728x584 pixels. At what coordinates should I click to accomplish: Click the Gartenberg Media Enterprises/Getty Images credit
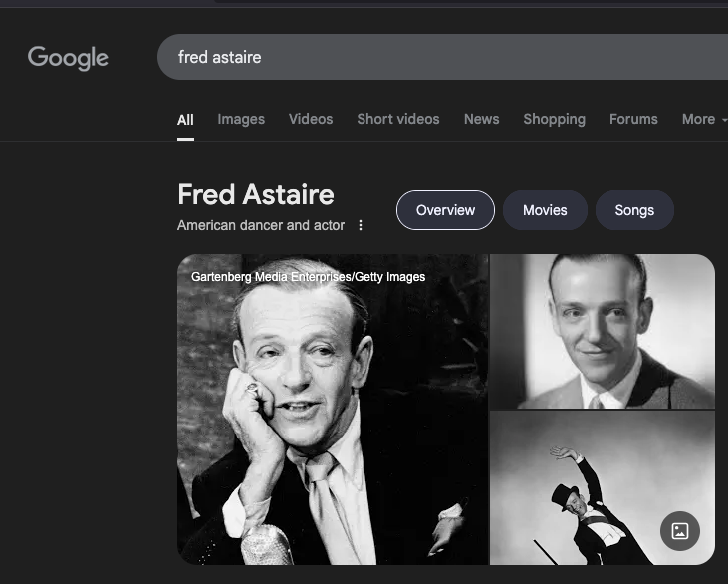308,277
